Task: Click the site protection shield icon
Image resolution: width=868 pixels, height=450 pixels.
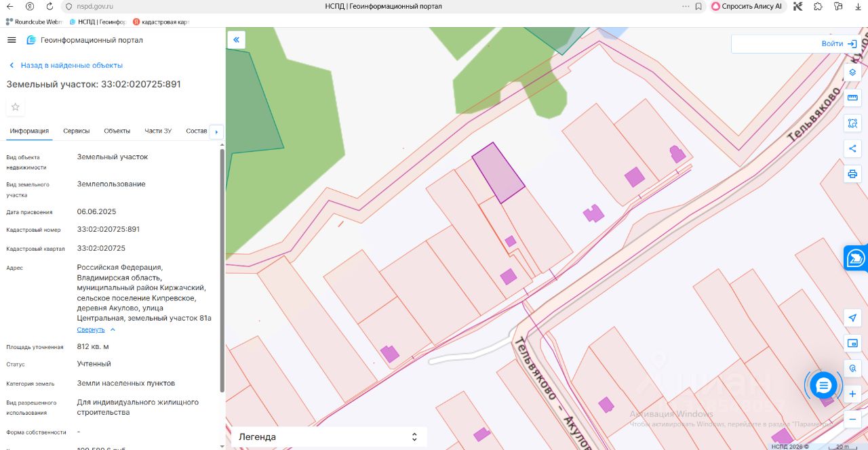Action: [x=68, y=6]
